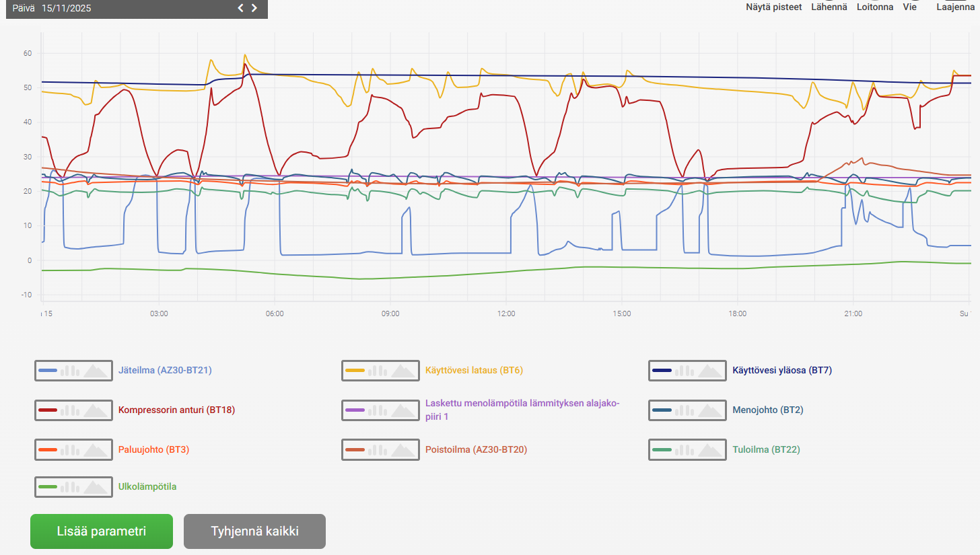Screen dimensions: 980x555
Task: Export the chart with Vie
Action: 909,7
